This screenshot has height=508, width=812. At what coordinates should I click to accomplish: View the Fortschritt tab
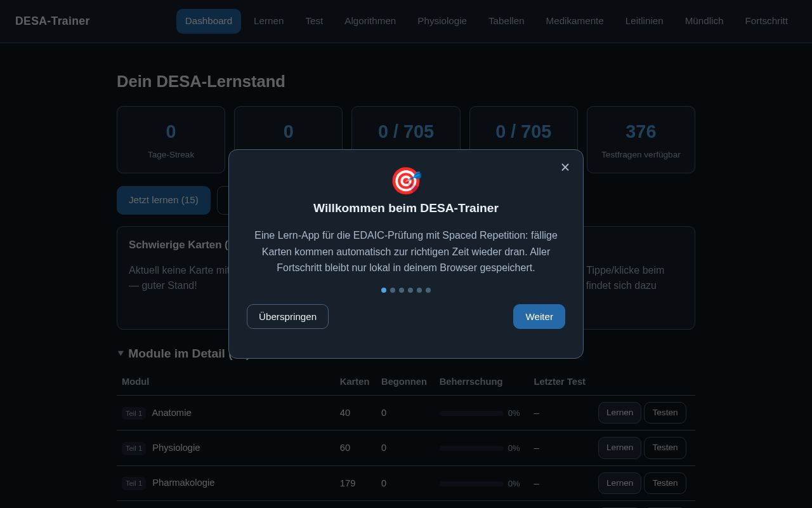pos(766,21)
